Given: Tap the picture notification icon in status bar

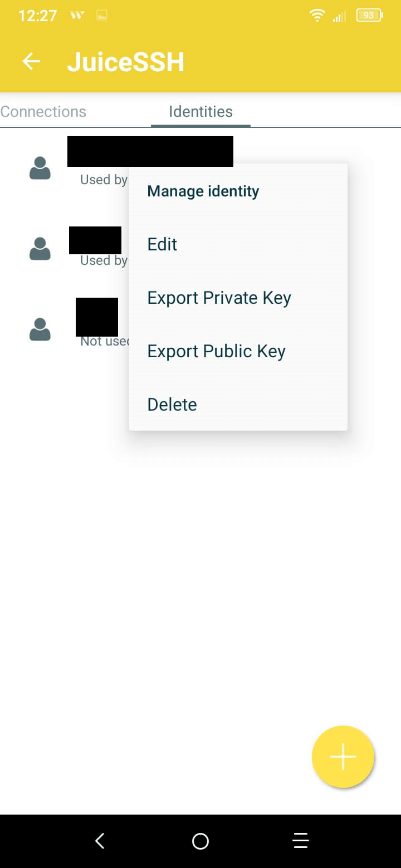Looking at the screenshot, I should (x=101, y=16).
